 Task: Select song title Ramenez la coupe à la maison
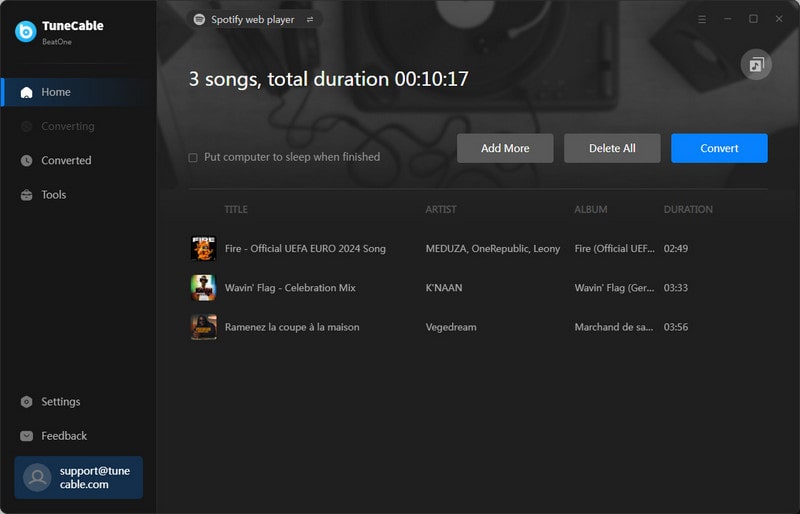tap(292, 327)
